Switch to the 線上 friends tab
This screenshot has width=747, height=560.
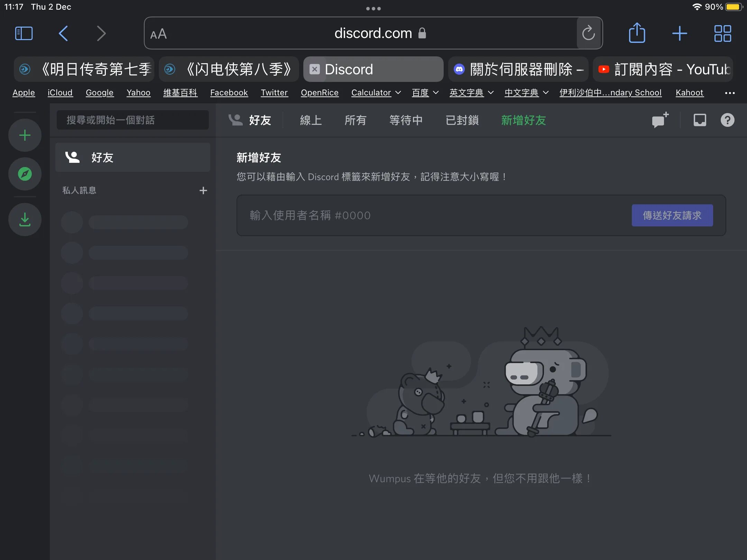pyautogui.click(x=311, y=120)
